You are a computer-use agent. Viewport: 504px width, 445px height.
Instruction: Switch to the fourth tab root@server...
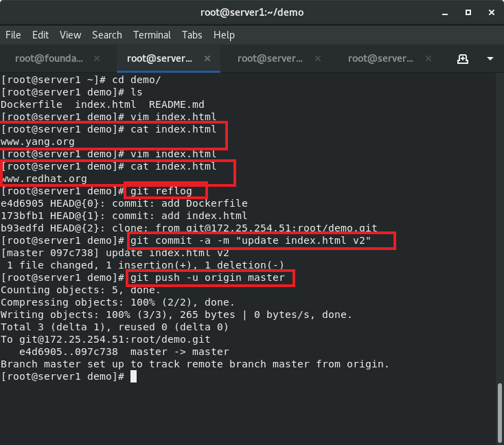click(380, 58)
